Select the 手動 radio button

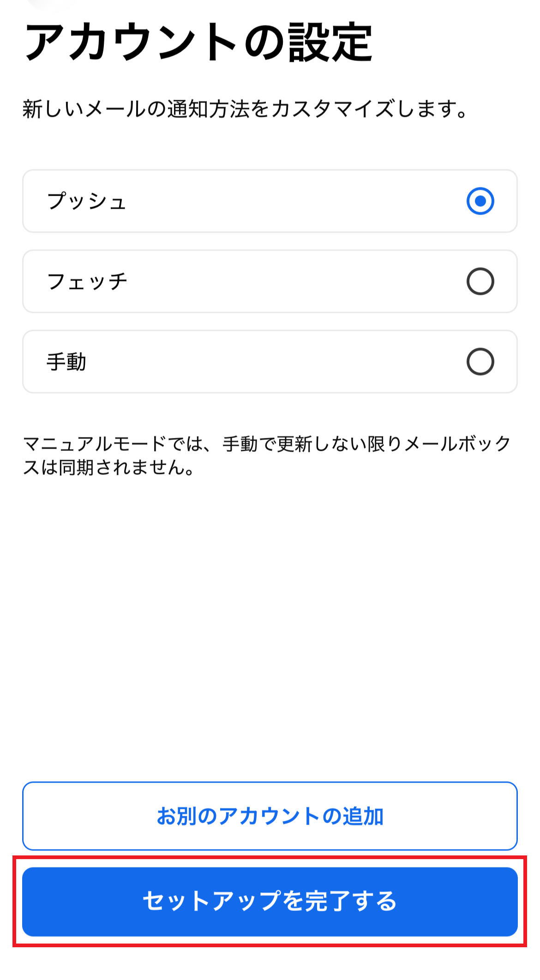[x=480, y=362]
